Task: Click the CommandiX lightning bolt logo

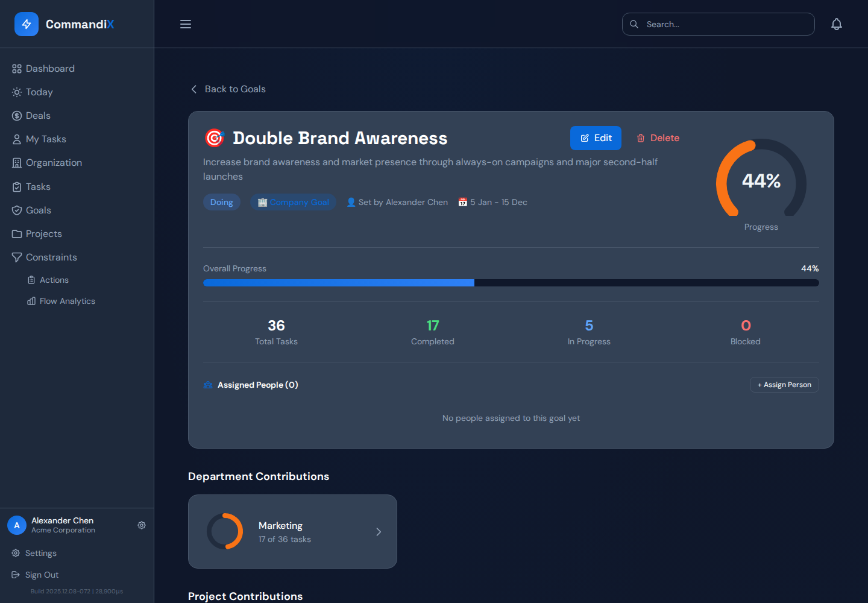Action: click(x=27, y=24)
